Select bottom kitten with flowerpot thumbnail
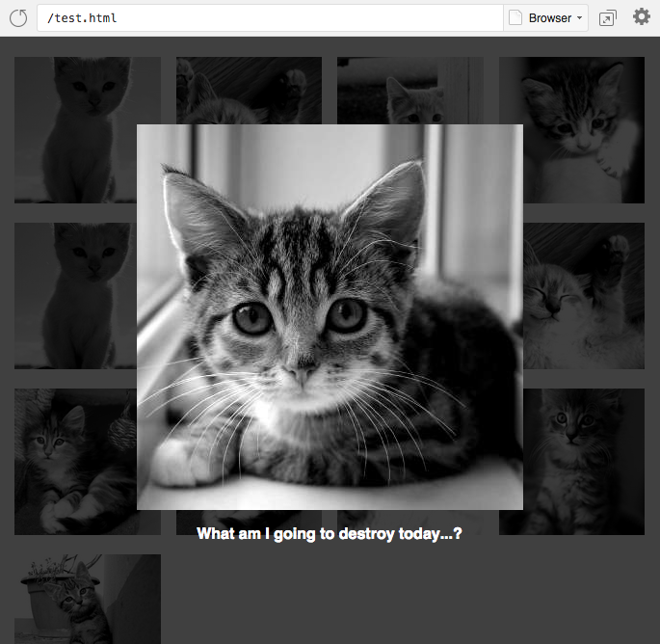The image size is (660, 644). coord(88,599)
